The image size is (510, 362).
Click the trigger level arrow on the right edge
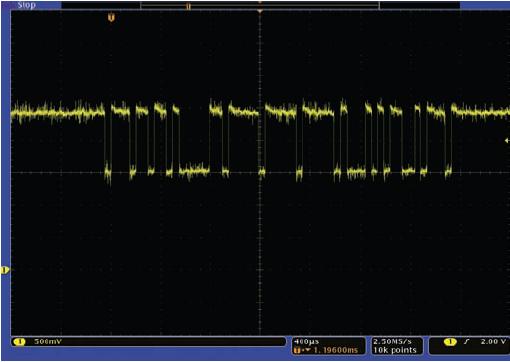click(507, 141)
